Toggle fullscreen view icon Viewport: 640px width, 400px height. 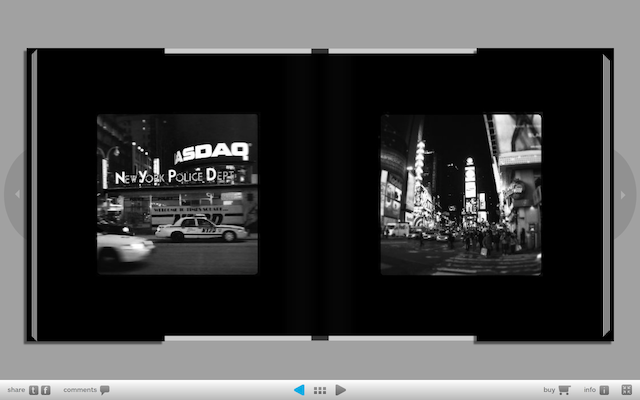pos(627,390)
